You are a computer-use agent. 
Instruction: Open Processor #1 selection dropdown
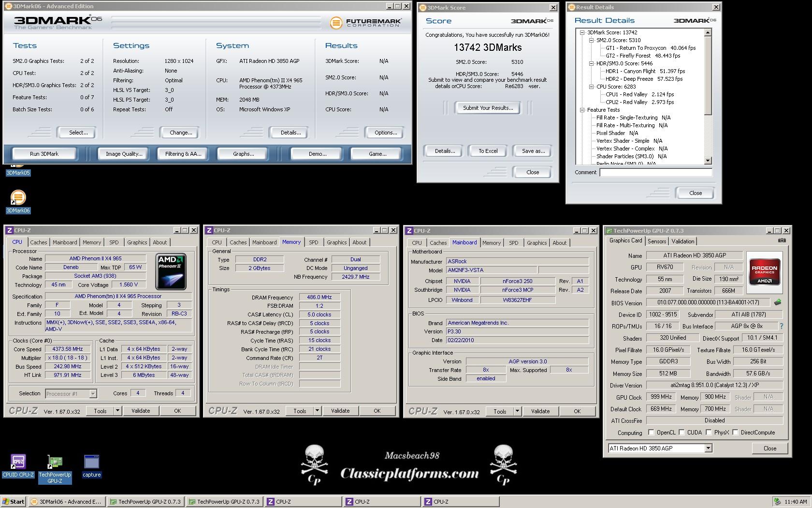tap(93, 394)
